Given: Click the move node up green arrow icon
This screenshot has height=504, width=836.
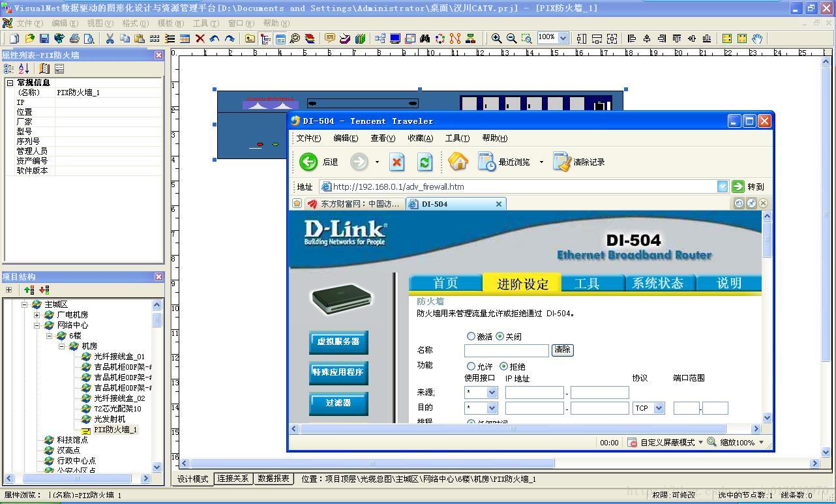Looking at the screenshot, I should tap(29, 290).
